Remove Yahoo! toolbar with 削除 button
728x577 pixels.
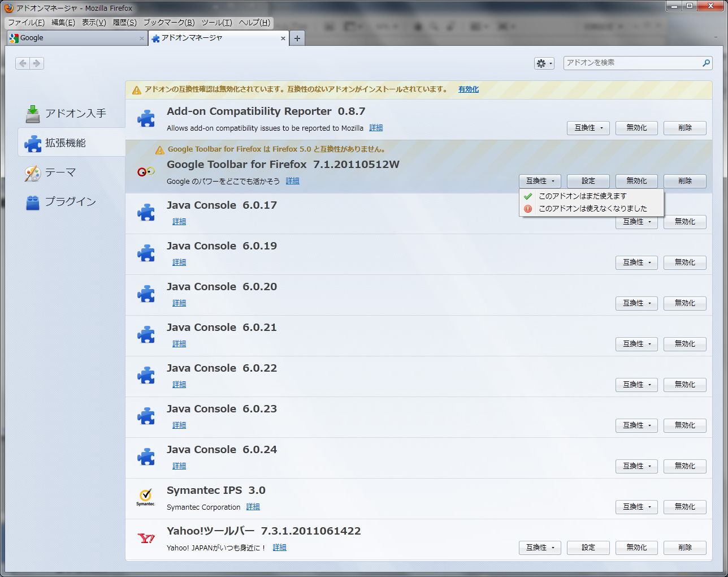(x=684, y=548)
